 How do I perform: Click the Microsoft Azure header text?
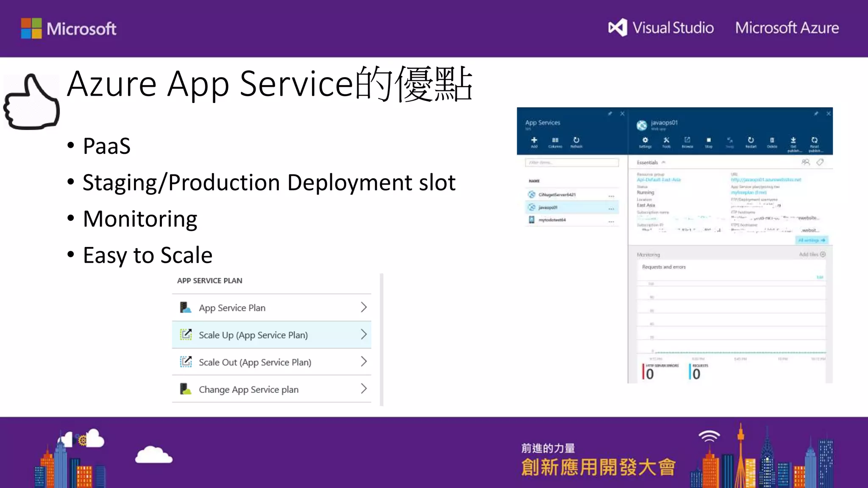(x=787, y=28)
